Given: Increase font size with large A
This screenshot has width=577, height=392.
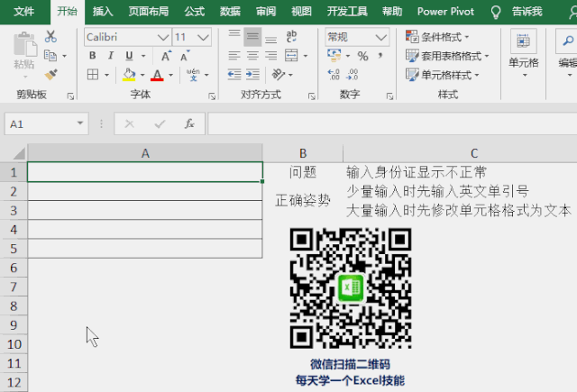Looking at the screenshot, I should click(x=166, y=56).
